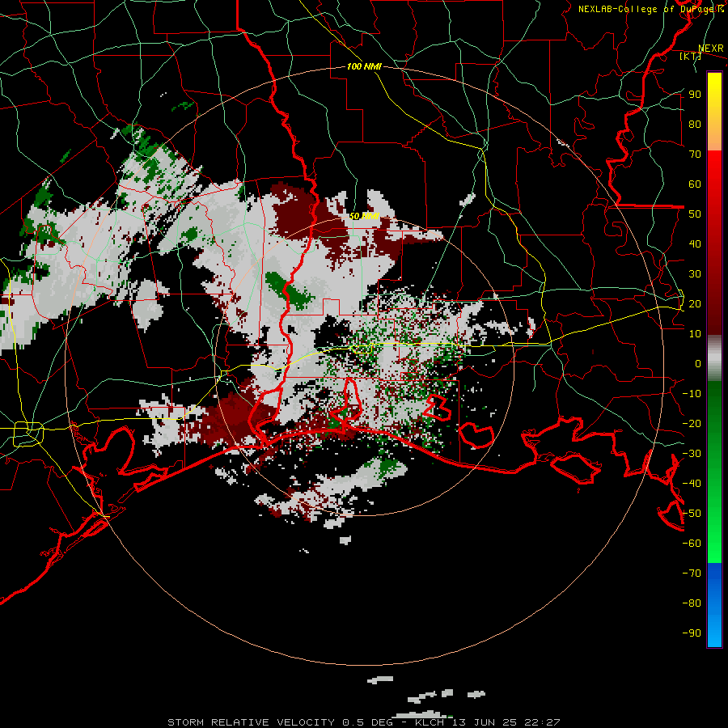Click the positive 30 scale value
Image resolution: width=728 pixels, height=728 pixels.
click(695, 274)
